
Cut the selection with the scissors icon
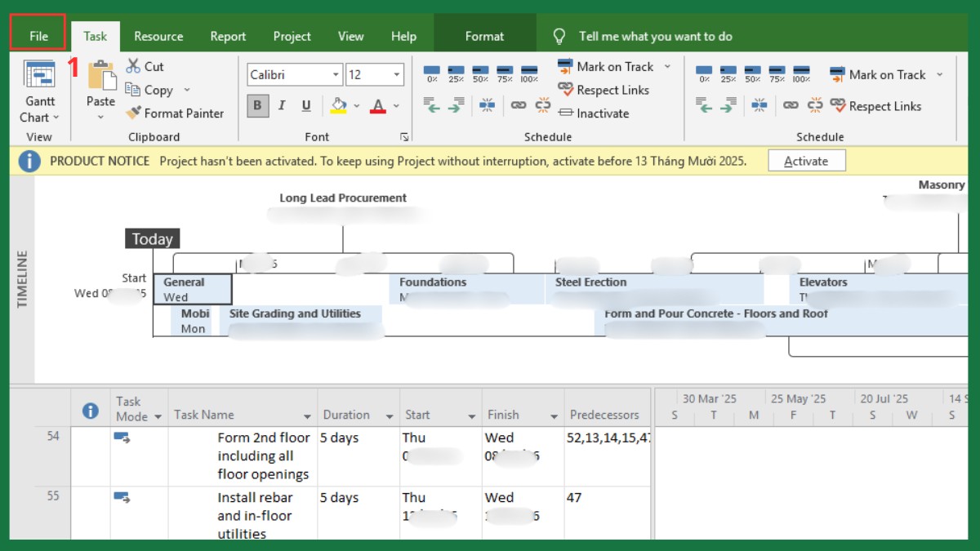(145, 67)
